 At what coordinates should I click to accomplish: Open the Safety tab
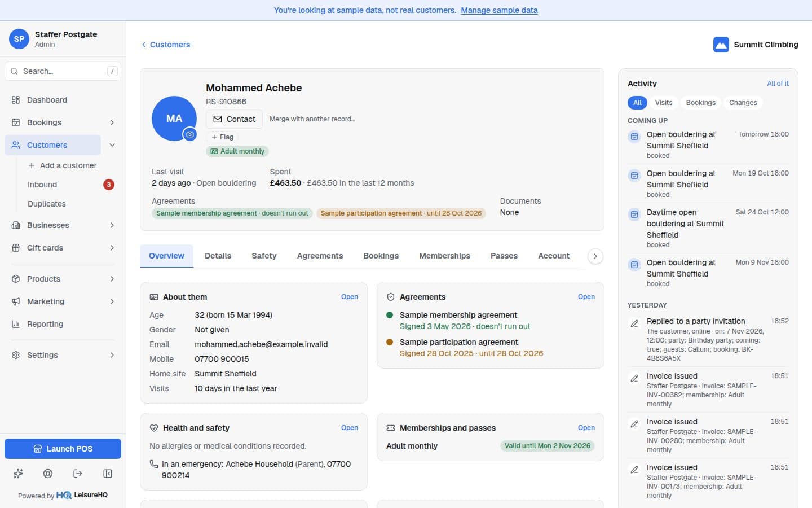point(264,256)
